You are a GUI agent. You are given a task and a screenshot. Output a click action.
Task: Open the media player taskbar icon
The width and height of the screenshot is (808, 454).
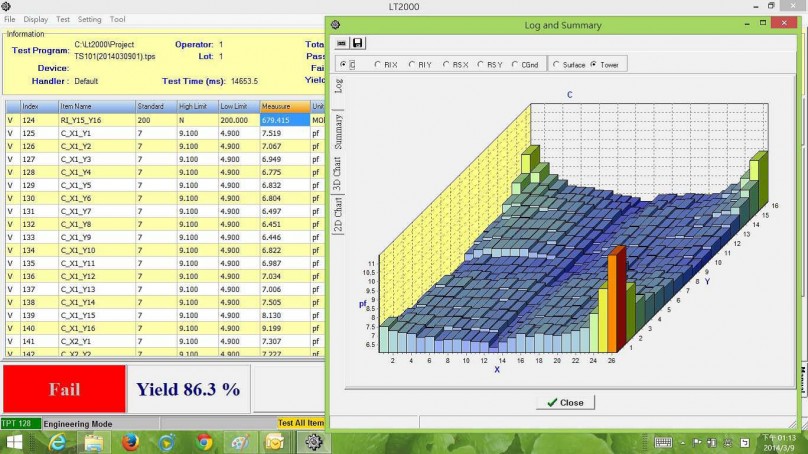pyautogui.click(x=167, y=442)
